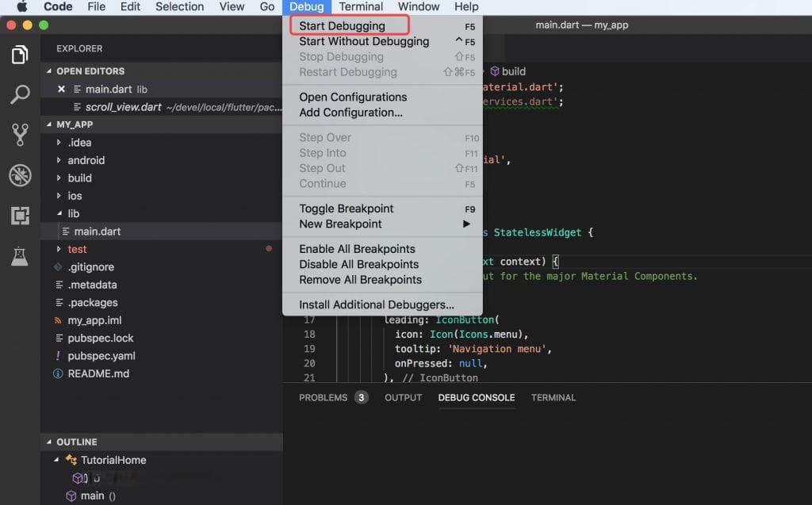Choose Enable All Breakpoints
The height and width of the screenshot is (505, 812).
[383, 249]
